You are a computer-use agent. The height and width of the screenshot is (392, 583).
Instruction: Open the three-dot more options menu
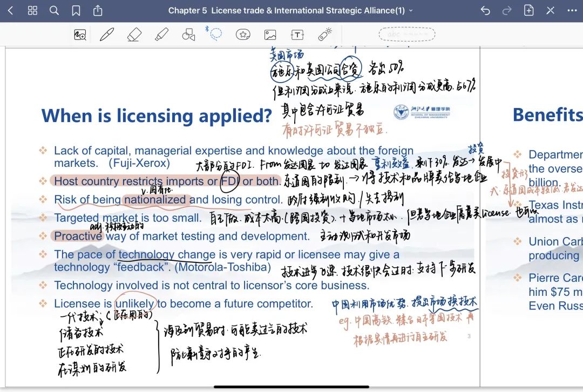pyautogui.click(x=571, y=11)
